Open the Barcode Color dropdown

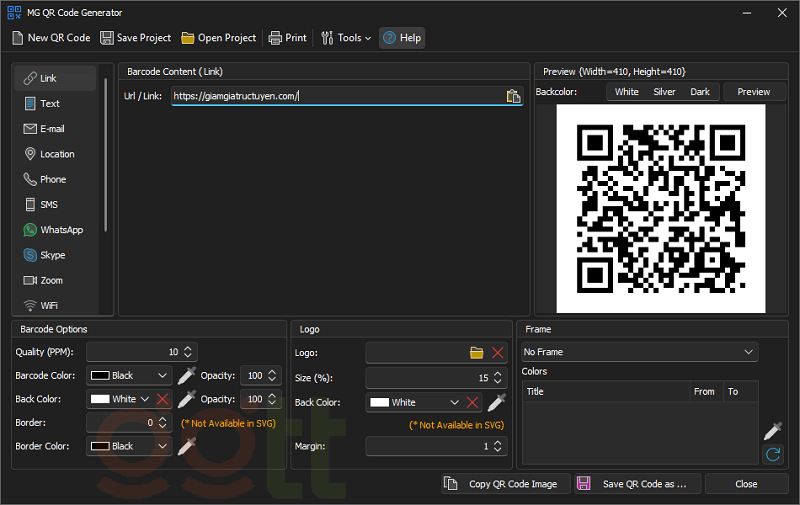(x=130, y=376)
